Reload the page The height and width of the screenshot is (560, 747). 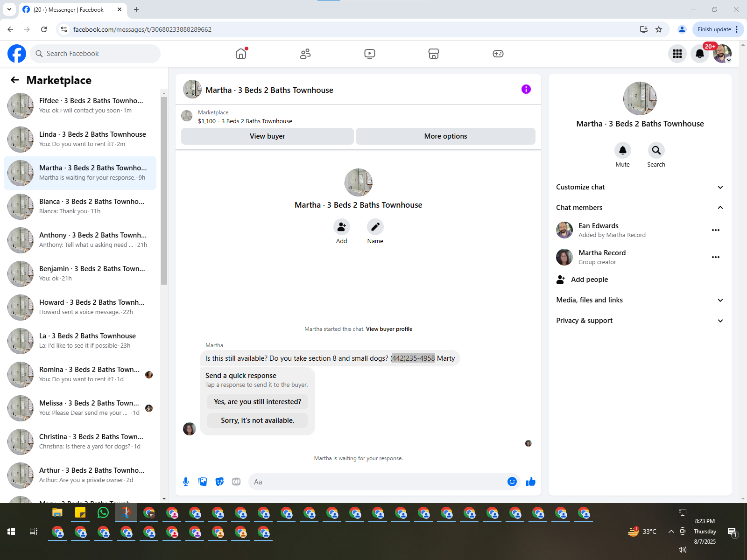coord(44,29)
